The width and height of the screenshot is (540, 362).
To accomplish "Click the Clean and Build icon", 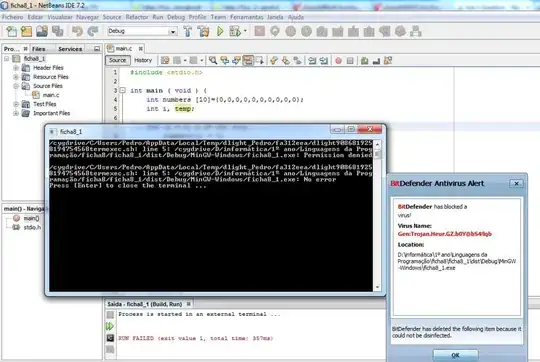I will 204,31.
